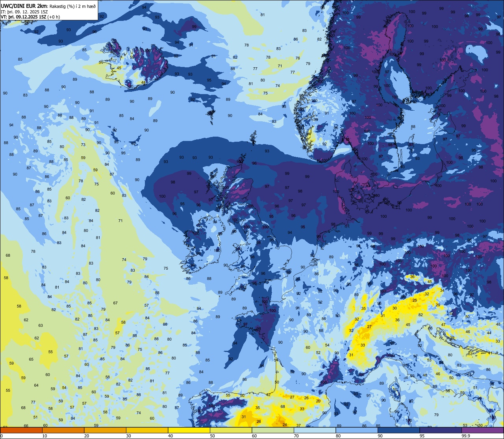Pick the 50–60 pale yellow legend color

tap(231, 430)
